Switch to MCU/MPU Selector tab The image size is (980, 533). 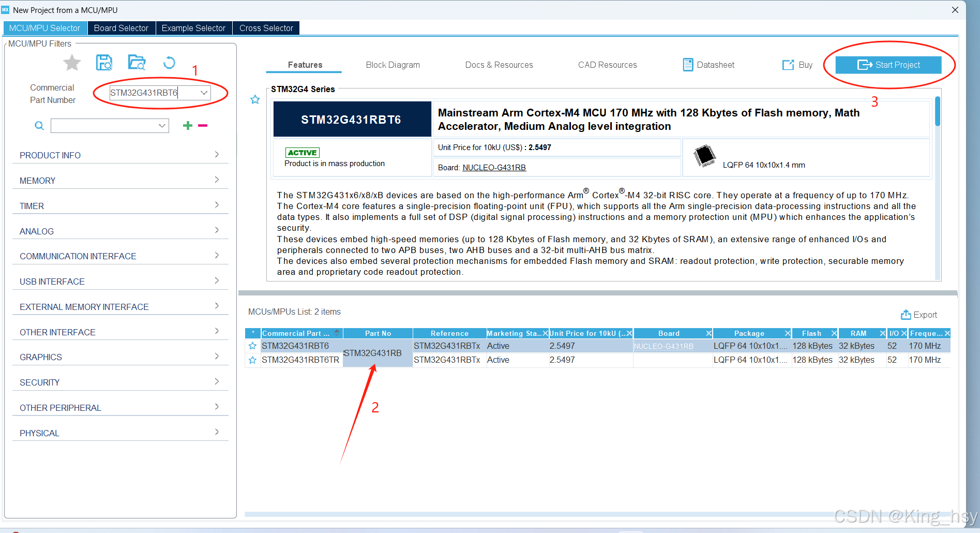(x=45, y=28)
